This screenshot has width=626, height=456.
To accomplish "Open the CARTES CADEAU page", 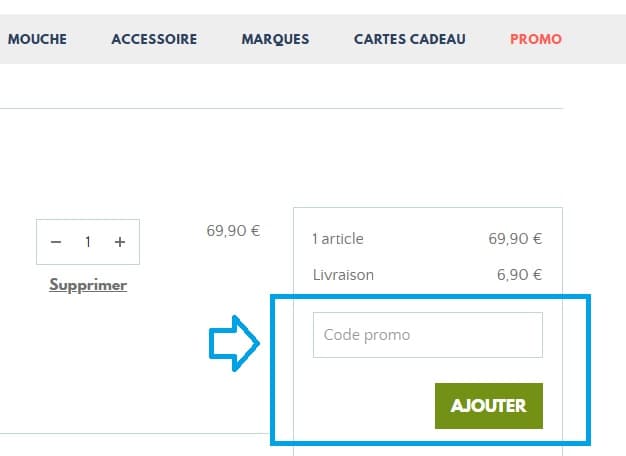I will (x=410, y=39).
